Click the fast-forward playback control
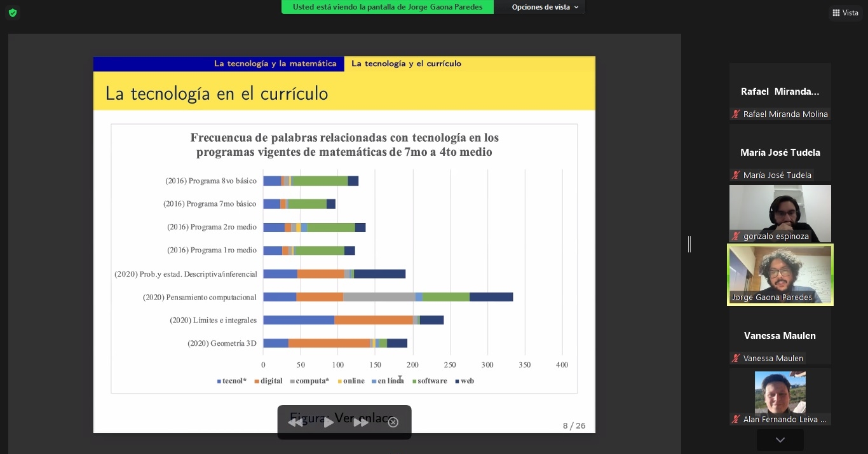 click(x=361, y=422)
